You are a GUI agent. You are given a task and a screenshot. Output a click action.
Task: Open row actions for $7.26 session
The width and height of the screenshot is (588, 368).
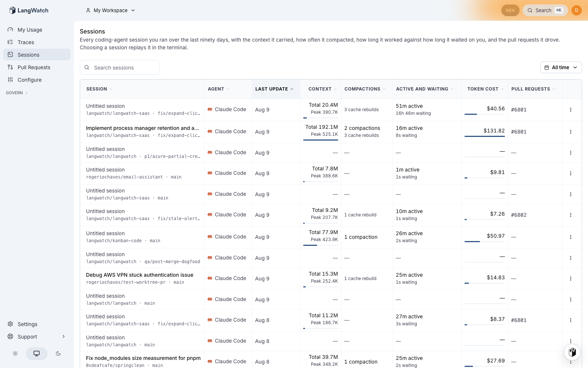pos(571,215)
